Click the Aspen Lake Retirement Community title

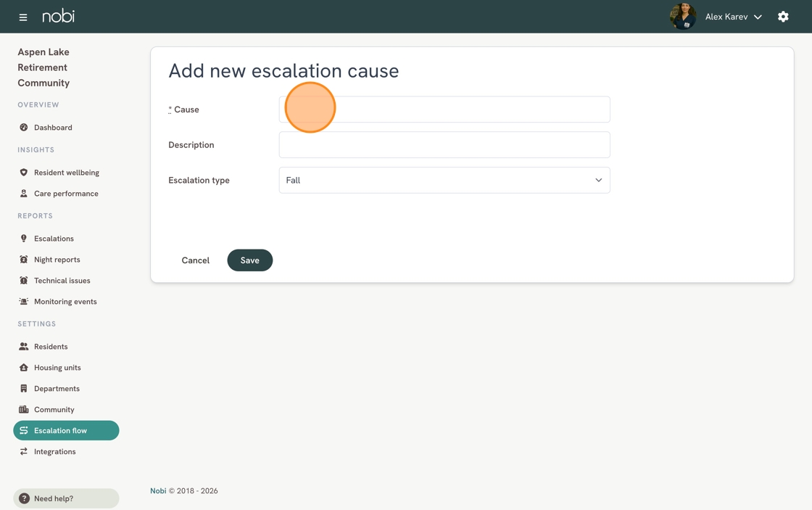(x=43, y=67)
